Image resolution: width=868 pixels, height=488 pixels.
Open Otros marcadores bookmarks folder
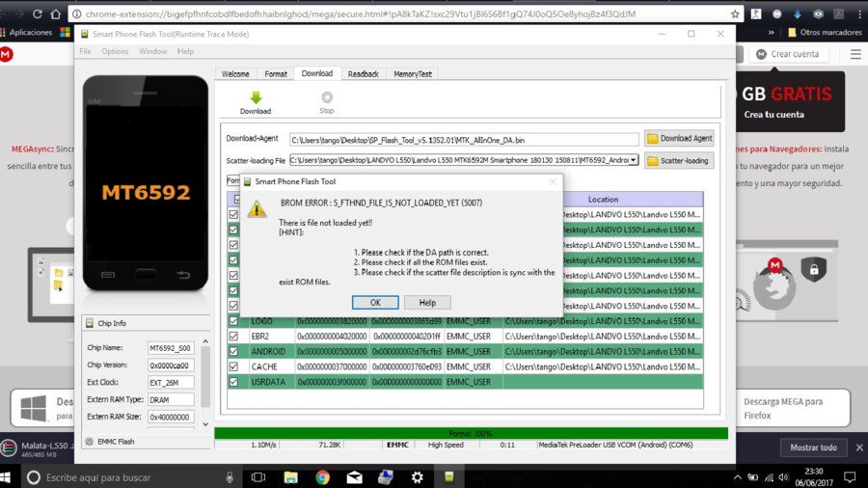825,32
